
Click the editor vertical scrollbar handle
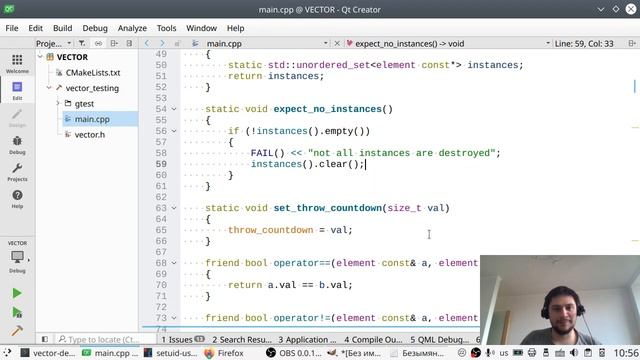coord(635,87)
